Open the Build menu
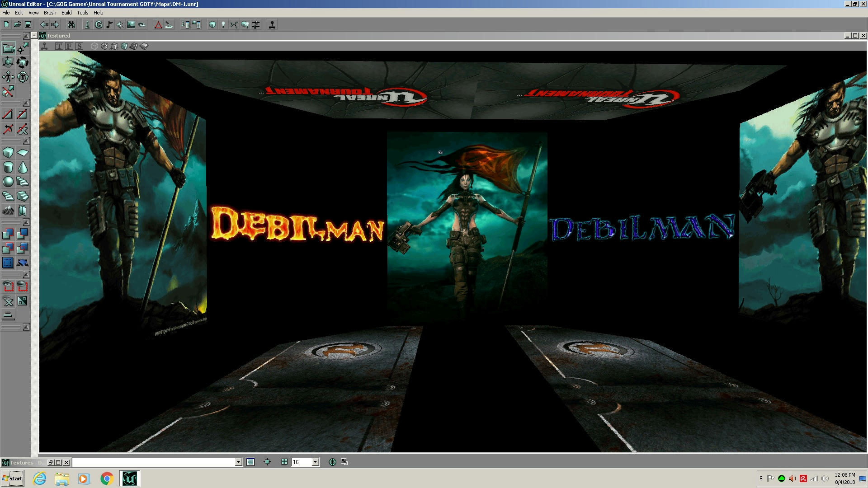Screen dimensions: 868x488 tap(66, 13)
